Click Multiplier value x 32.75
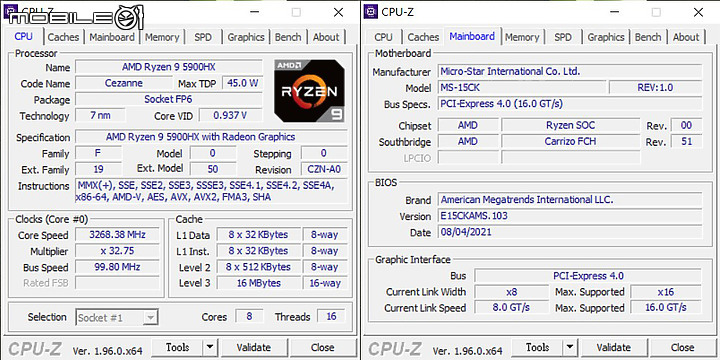This screenshot has height=360, width=720. click(x=118, y=251)
